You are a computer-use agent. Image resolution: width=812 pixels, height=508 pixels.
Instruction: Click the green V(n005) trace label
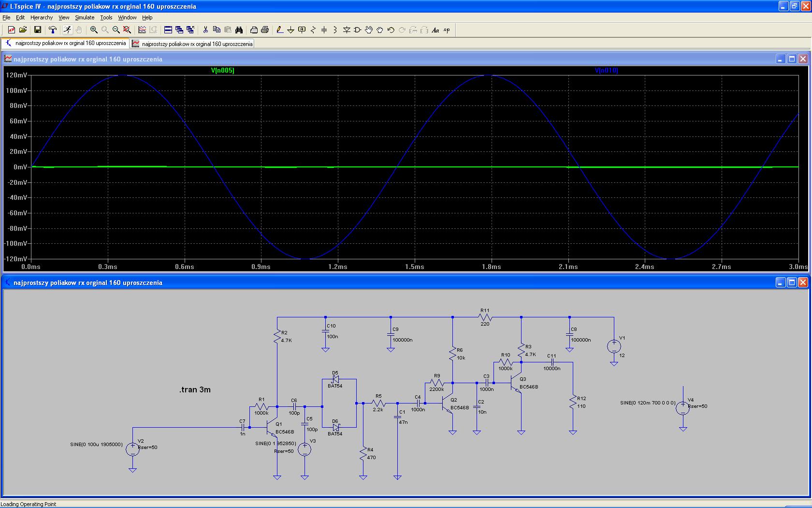point(222,71)
